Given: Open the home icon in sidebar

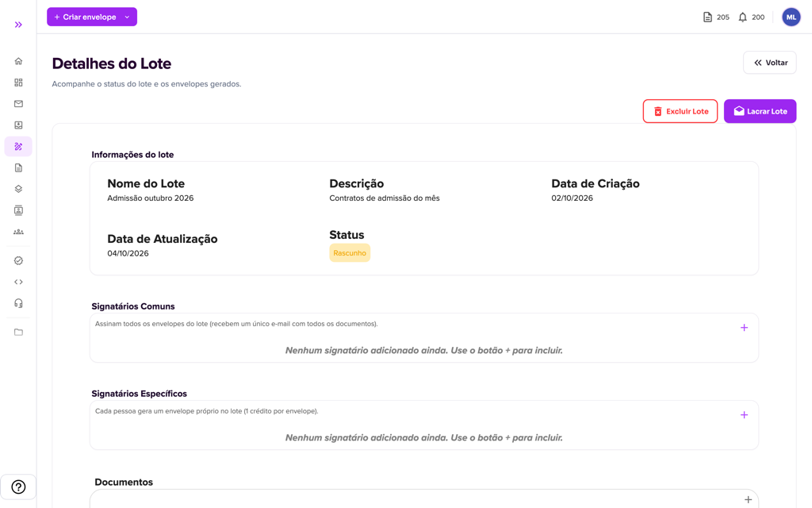Looking at the screenshot, I should [x=18, y=61].
